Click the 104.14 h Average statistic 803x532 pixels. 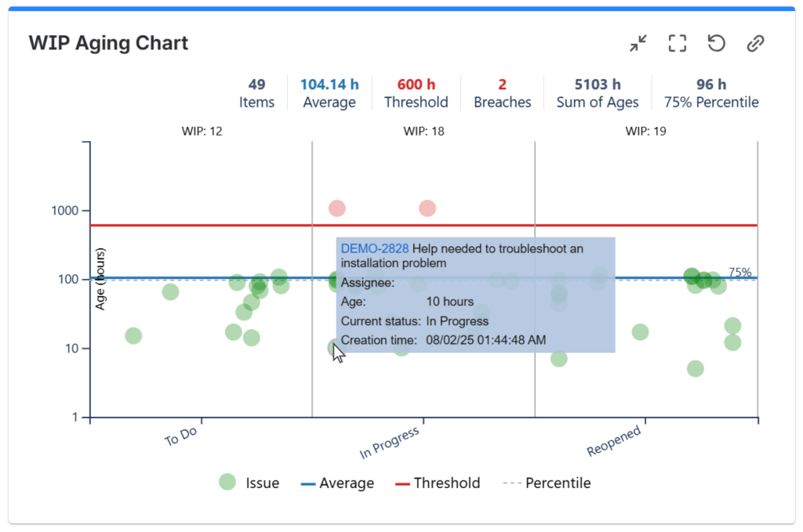click(329, 93)
